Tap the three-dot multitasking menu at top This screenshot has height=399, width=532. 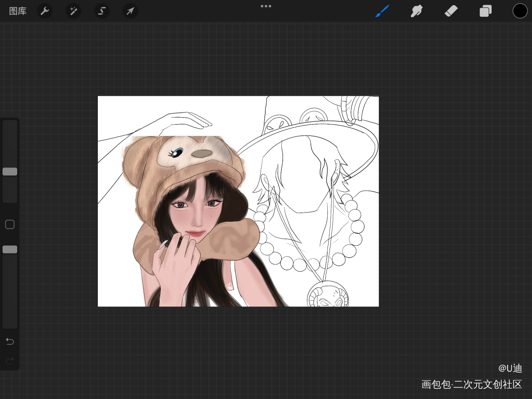266,6
